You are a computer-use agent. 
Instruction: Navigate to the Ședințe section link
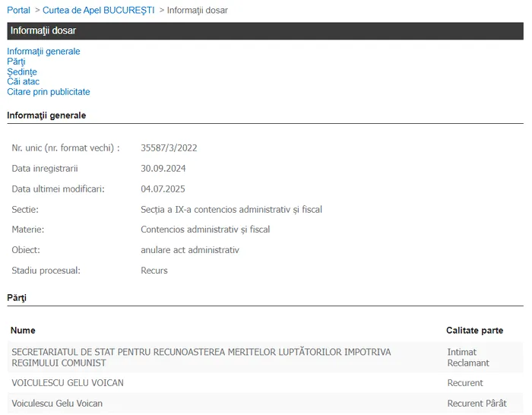(21, 72)
